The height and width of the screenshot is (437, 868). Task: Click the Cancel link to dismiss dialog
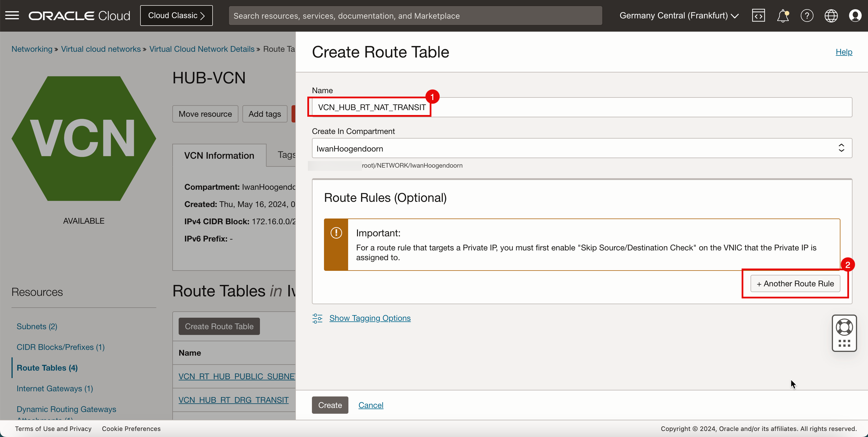[370, 405]
